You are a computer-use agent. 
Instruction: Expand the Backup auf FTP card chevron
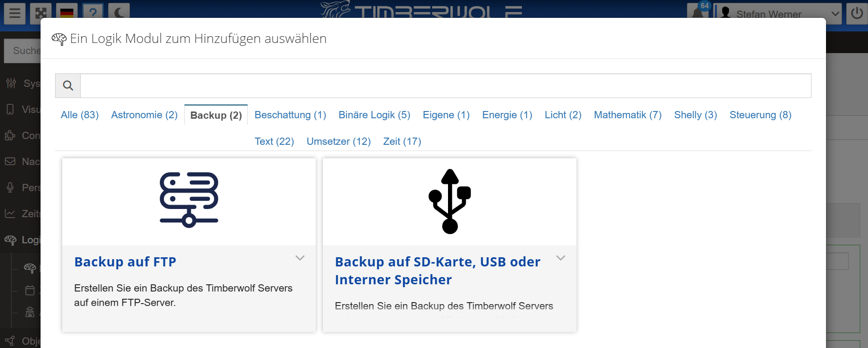(300, 258)
